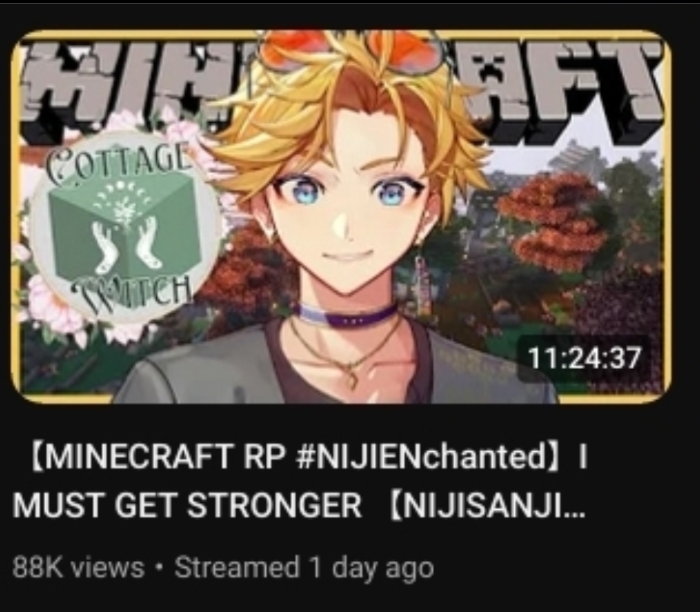Click the 'MUST GET STRONGER' title line
700x612 pixels.
187,506
